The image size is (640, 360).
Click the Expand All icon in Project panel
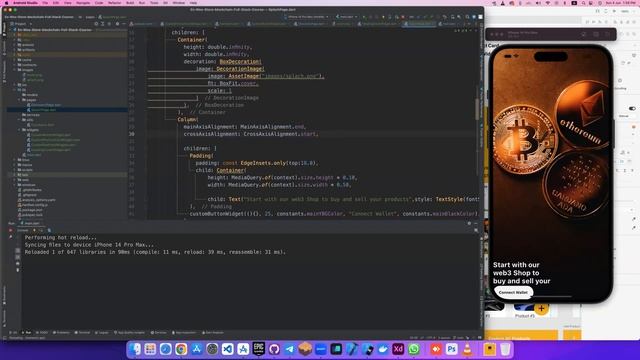click(102, 24)
